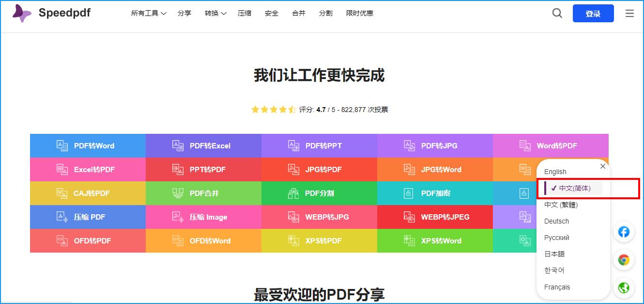This screenshot has width=644, height=304.
Task: Select the PDF分割 split tool
Action: point(319,193)
